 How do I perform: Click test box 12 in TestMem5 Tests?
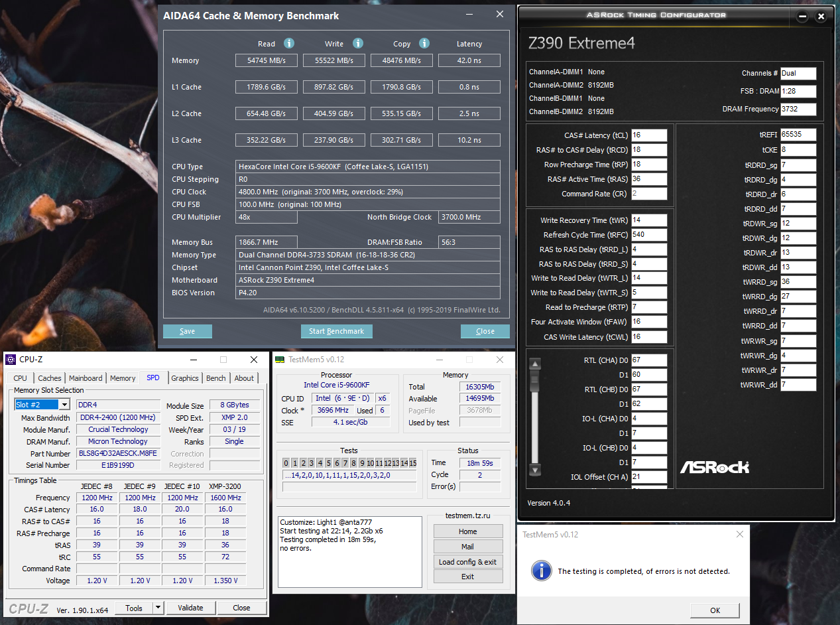pos(387,463)
